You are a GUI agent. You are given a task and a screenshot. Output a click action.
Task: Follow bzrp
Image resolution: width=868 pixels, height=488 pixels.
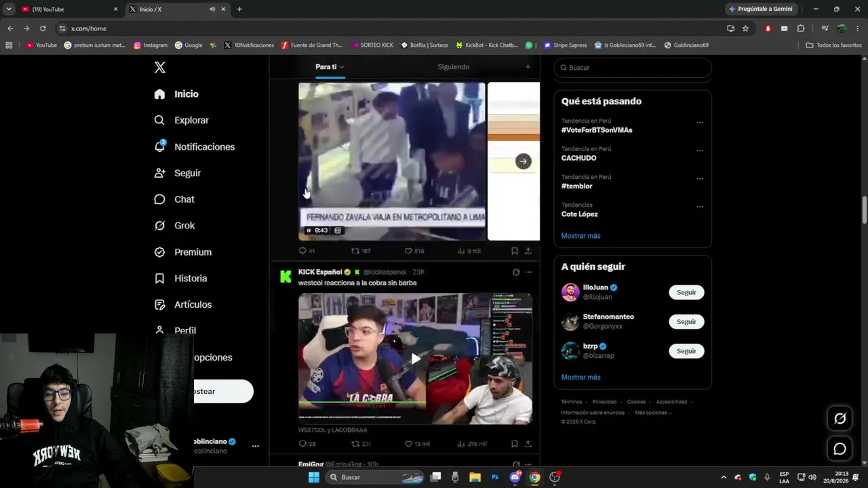point(686,351)
